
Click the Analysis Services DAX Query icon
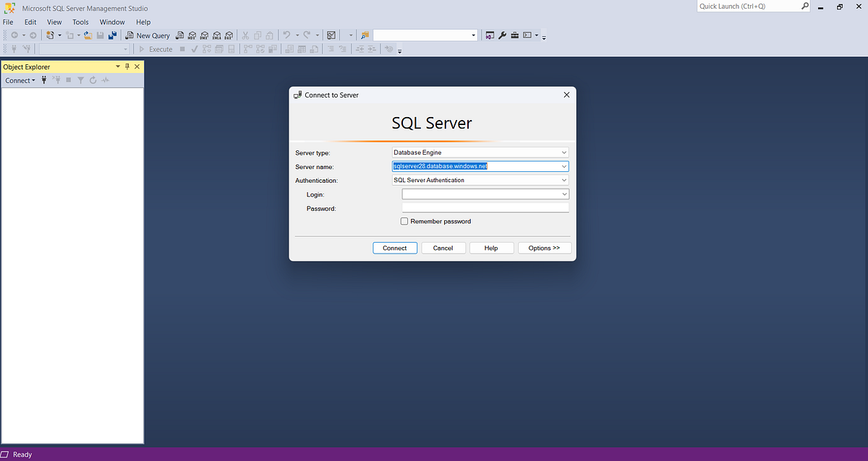point(228,35)
